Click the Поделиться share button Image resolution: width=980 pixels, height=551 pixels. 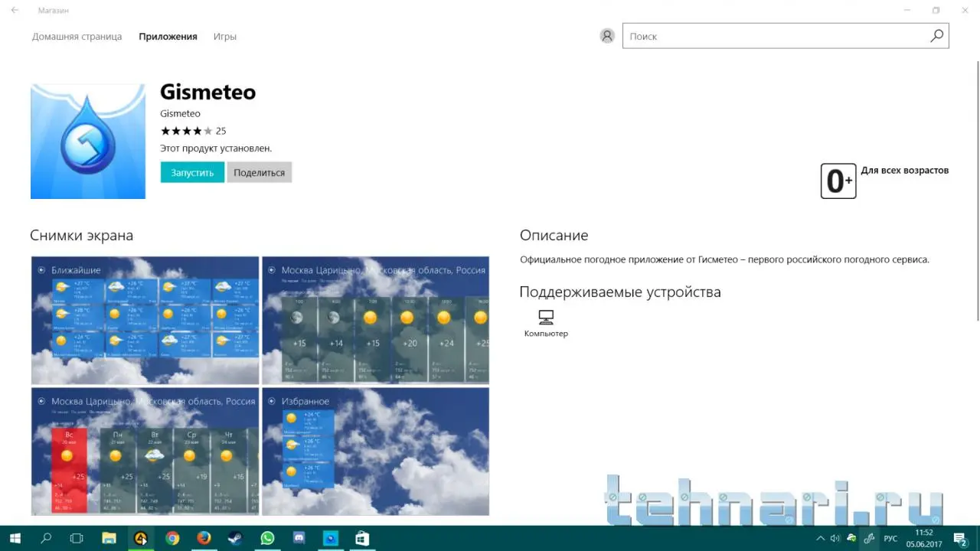[x=260, y=172]
